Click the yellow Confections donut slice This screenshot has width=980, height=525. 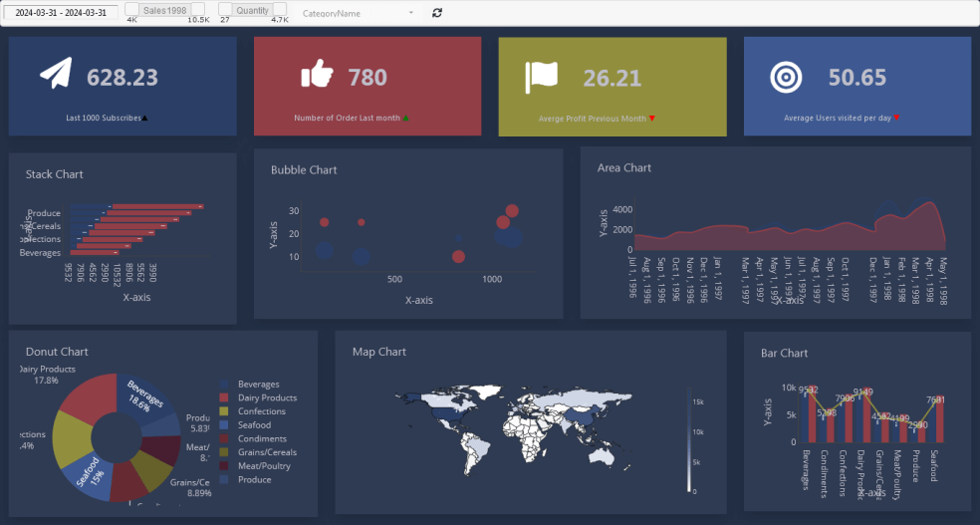click(71, 439)
